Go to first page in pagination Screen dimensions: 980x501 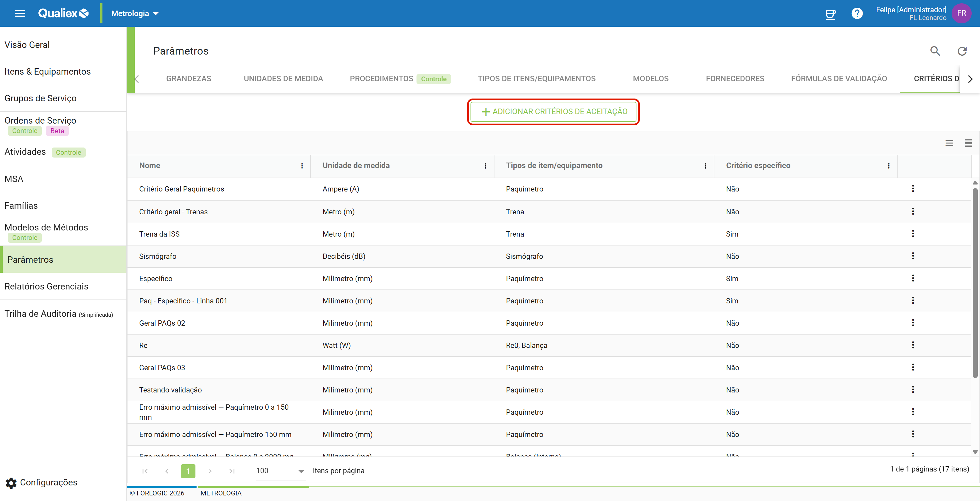145,471
